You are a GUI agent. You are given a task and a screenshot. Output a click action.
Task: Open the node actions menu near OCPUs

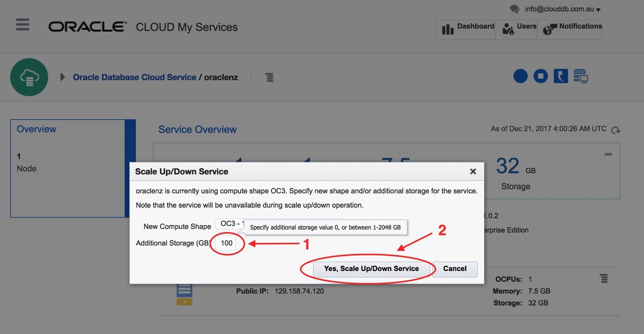[604, 279]
